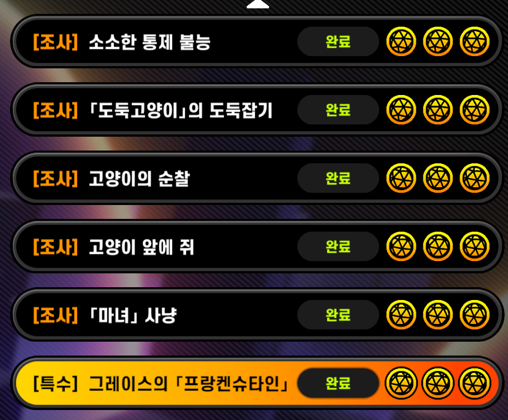Click third medal of 그레이스의 「프랑켄슈타인」 row
508x420 pixels.
pos(475,383)
